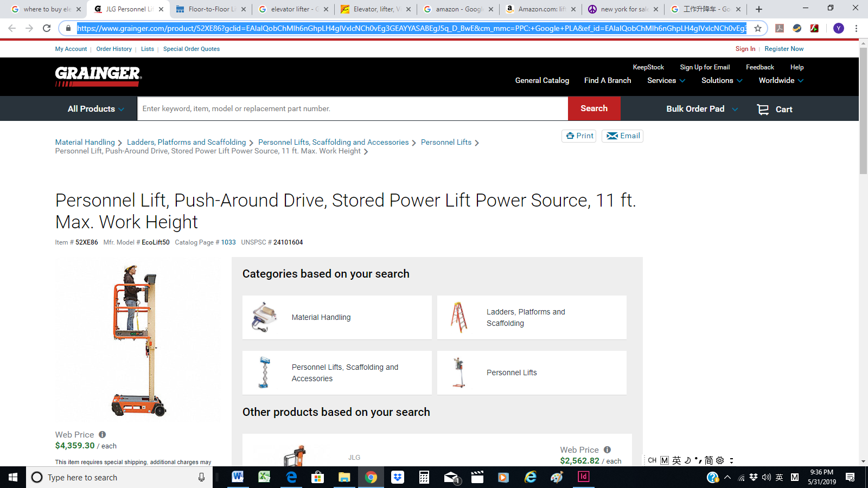This screenshot has height=488, width=868.
Task: Open File Explorer from taskbar
Action: pos(344,477)
